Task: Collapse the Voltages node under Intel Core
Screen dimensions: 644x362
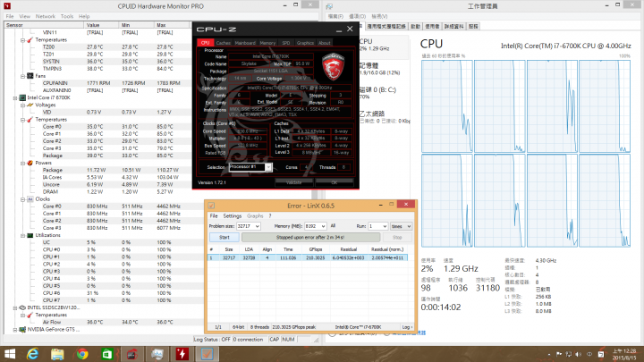Action: tap(22, 105)
